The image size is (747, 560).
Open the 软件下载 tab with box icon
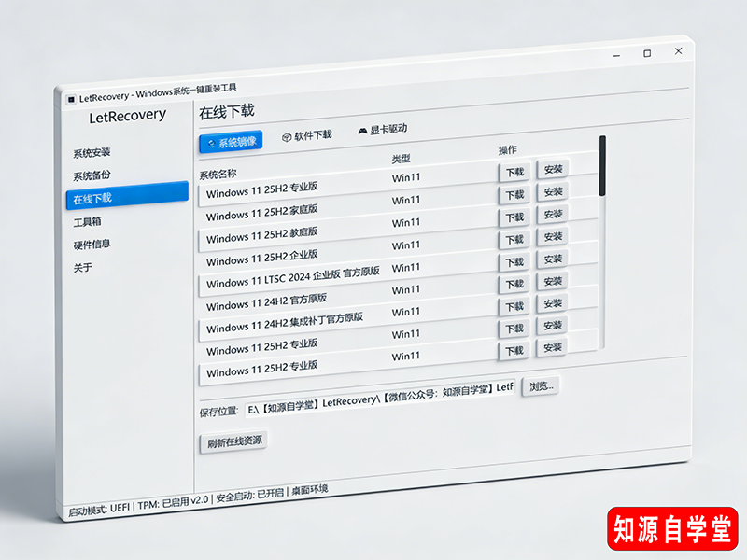pyautogui.click(x=307, y=135)
